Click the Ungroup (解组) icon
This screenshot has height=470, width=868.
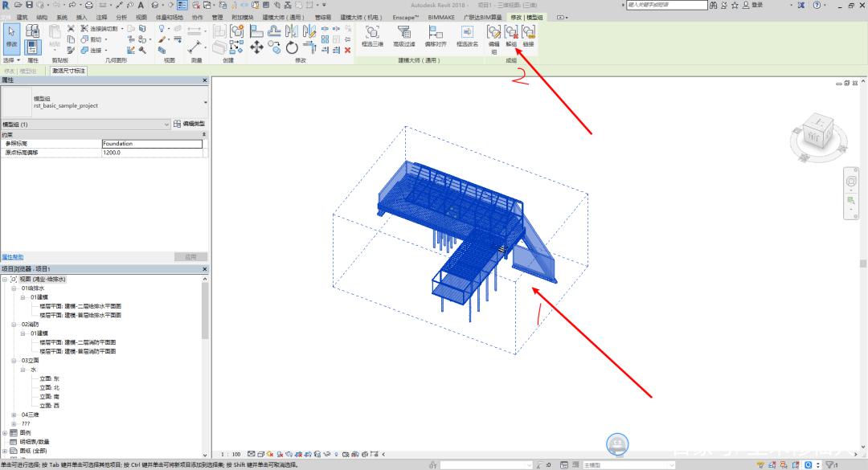(511, 33)
